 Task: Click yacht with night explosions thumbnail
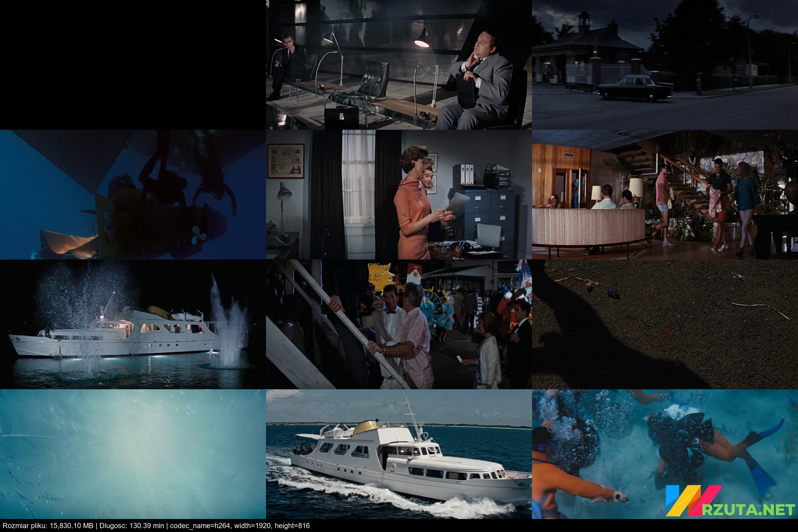point(133,324)
